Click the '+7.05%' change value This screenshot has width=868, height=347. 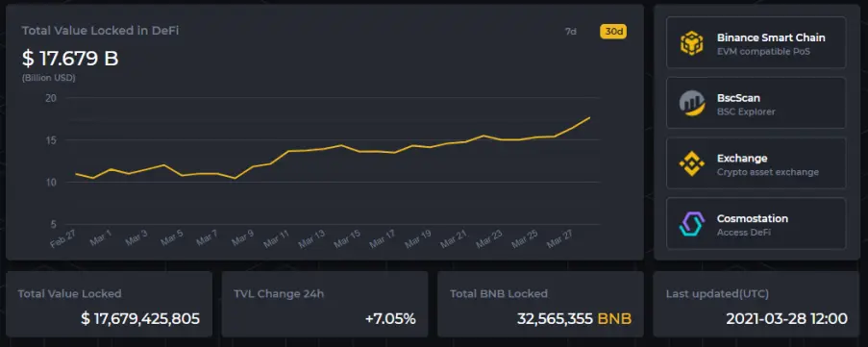click(x=390, y=319)
